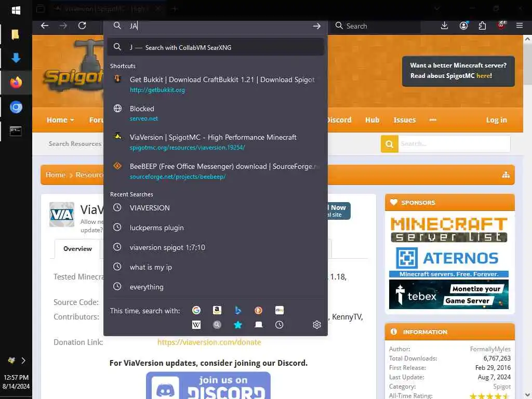
Task: Search in open Tabs icon
Action: [x=259, y=325]
